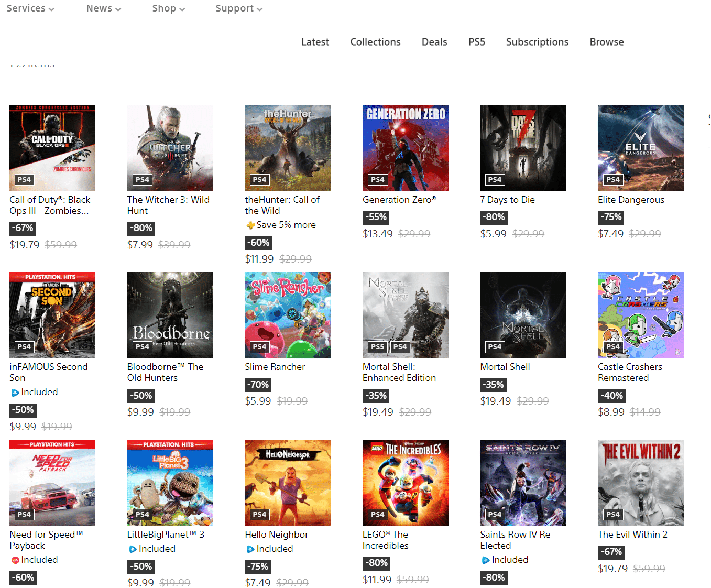Click PS5 badge on Mortal Shell Enhanced Edition

[x=377, y=347]
